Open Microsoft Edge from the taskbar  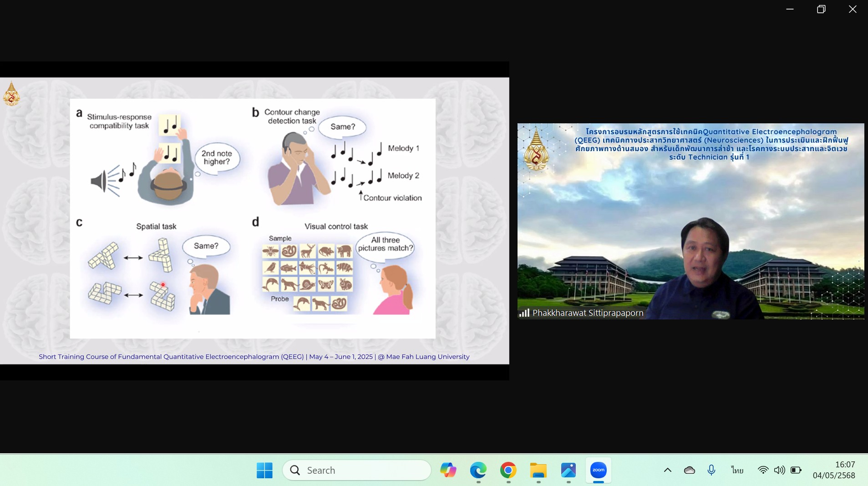tap(478, 470)
